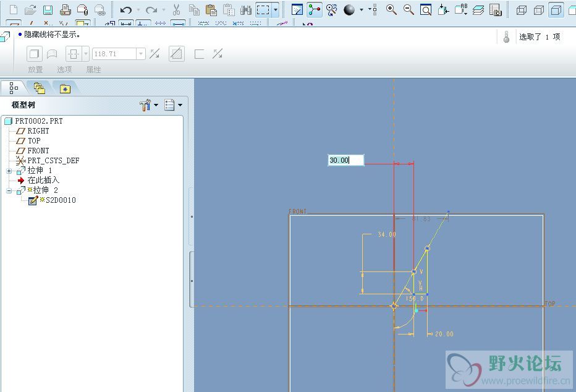Open depth type dropdown arrow
The image size is (576, 392).
85,54
